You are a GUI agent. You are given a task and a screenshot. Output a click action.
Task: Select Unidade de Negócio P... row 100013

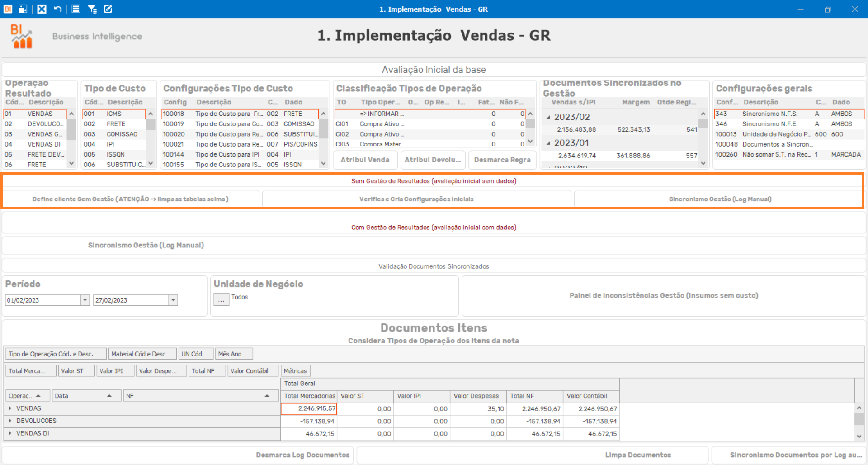(x=789, y=134)
